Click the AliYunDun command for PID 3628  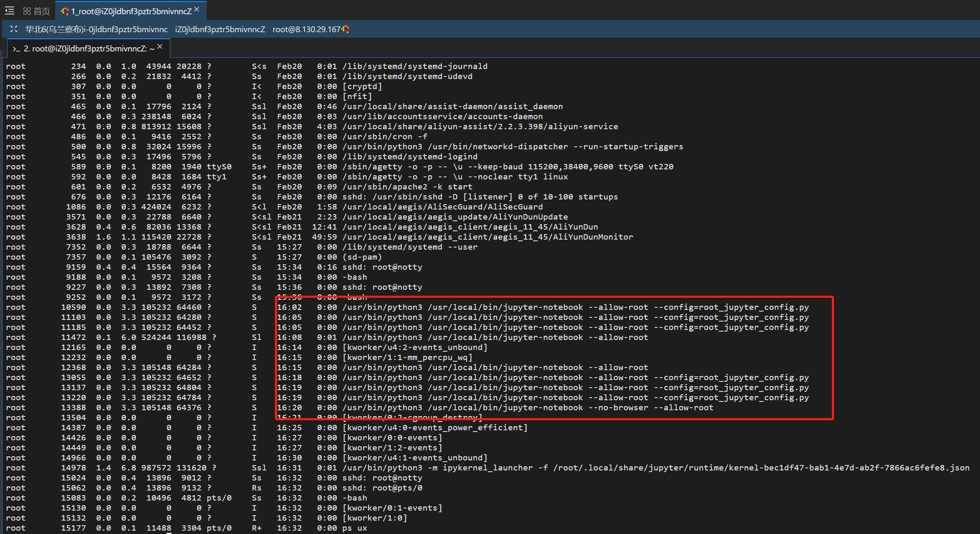(x=470, y=227)
